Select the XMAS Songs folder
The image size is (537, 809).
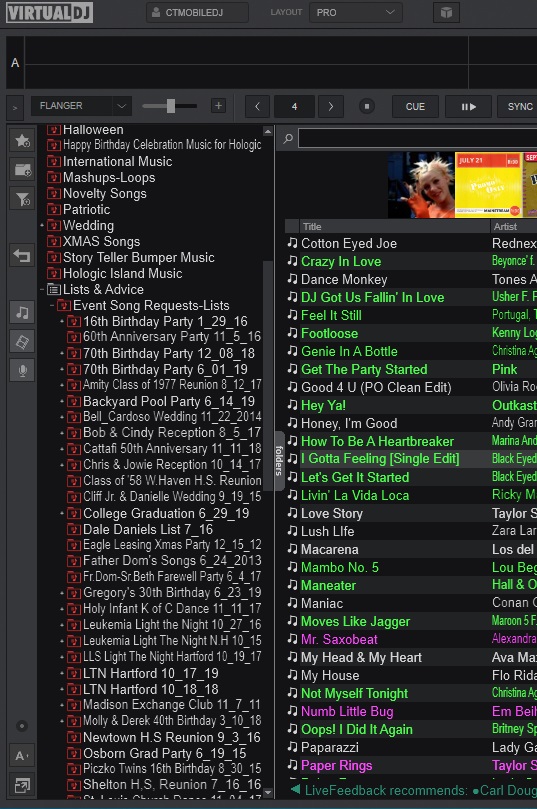[x=101, y=241]
